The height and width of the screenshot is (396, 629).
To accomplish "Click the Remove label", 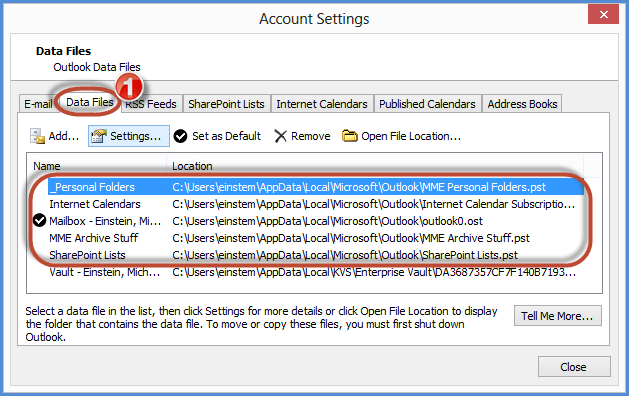I will [x=310, y=136].
